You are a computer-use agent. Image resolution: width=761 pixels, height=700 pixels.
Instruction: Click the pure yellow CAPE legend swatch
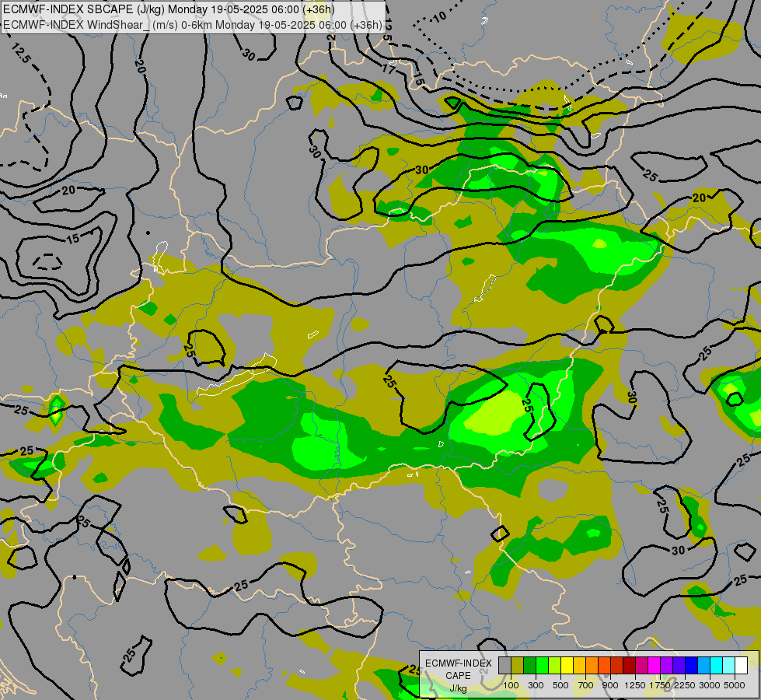pyautogui.click(x=567, y=666)
